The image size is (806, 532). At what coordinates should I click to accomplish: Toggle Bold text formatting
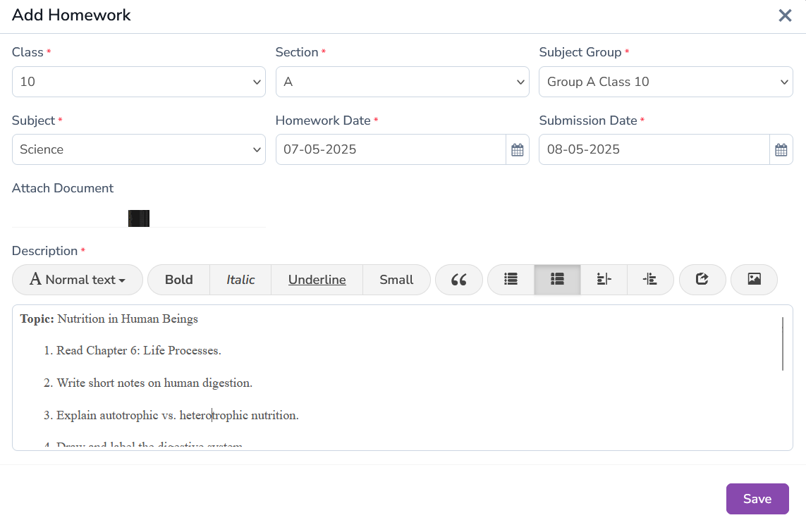click(179, 280)
